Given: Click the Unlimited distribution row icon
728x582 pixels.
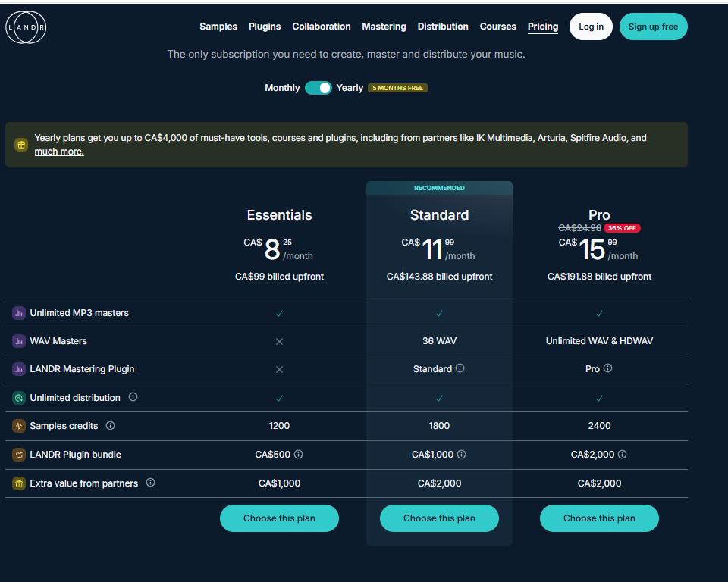Looking at the screenshot, I should 18,398.
